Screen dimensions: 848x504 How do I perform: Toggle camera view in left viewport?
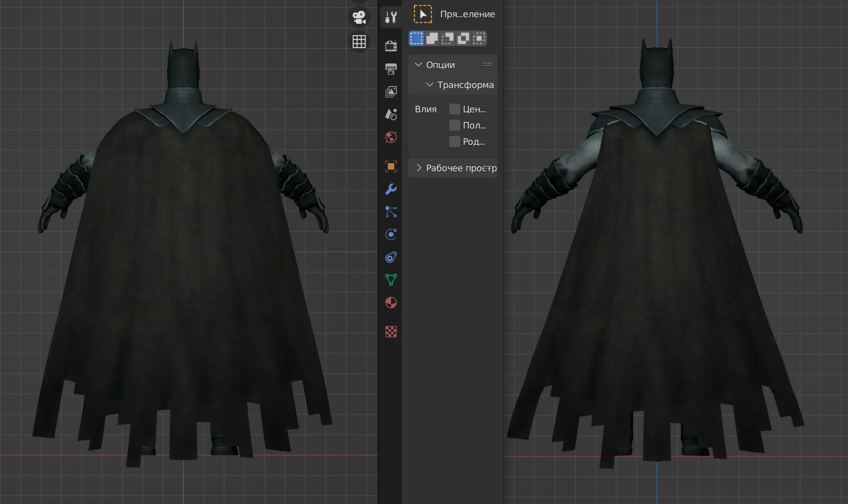(x=359, y=17)
